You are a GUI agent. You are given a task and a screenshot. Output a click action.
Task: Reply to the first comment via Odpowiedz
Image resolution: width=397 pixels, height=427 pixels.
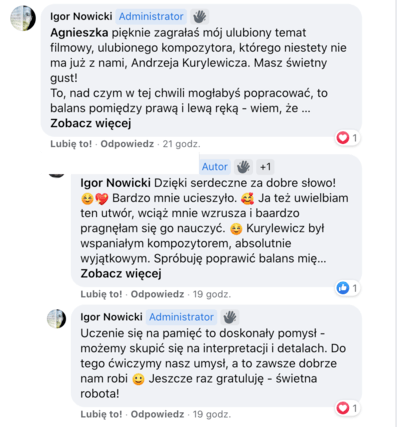click(127, 144)
